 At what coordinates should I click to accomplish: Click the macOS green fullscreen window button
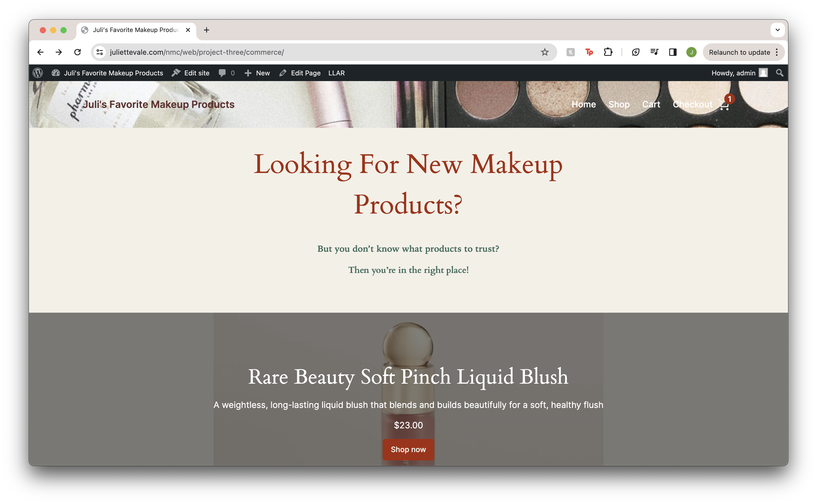pyautogui.click(x=63, y=30)
